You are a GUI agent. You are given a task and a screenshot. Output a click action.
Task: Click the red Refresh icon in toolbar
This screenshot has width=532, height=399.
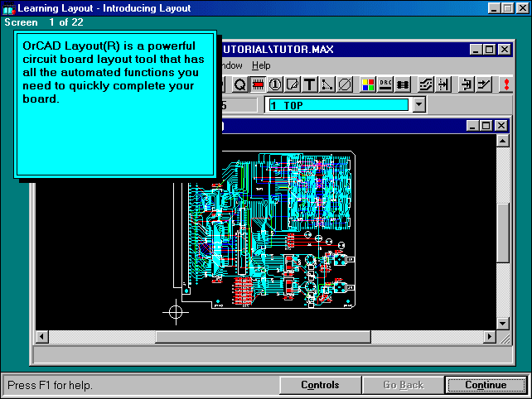click(x=504, y=84)
